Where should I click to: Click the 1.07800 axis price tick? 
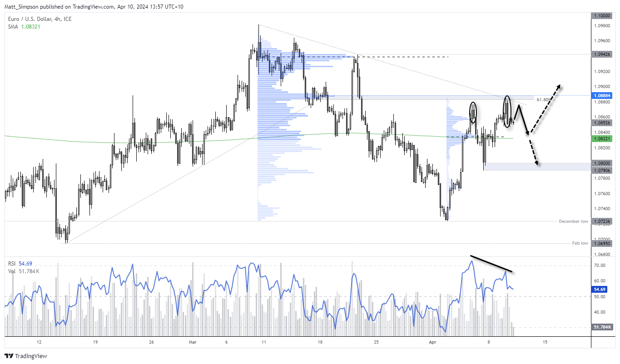coord(602,178)
